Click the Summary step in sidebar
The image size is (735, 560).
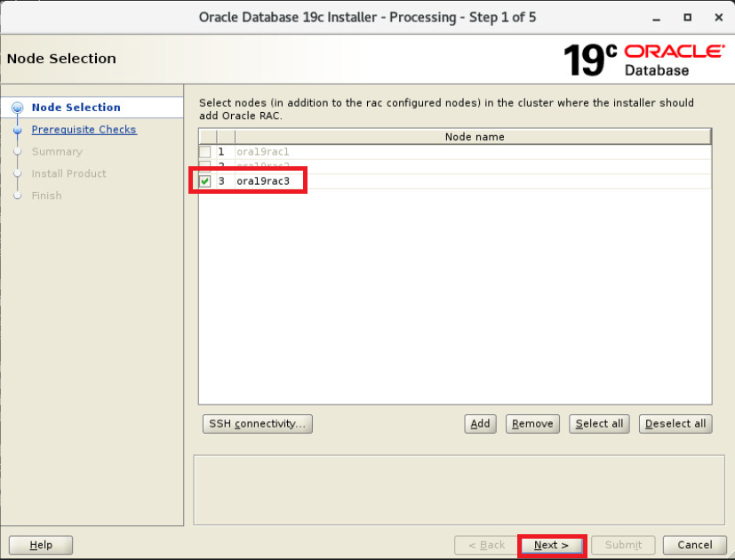57,151
